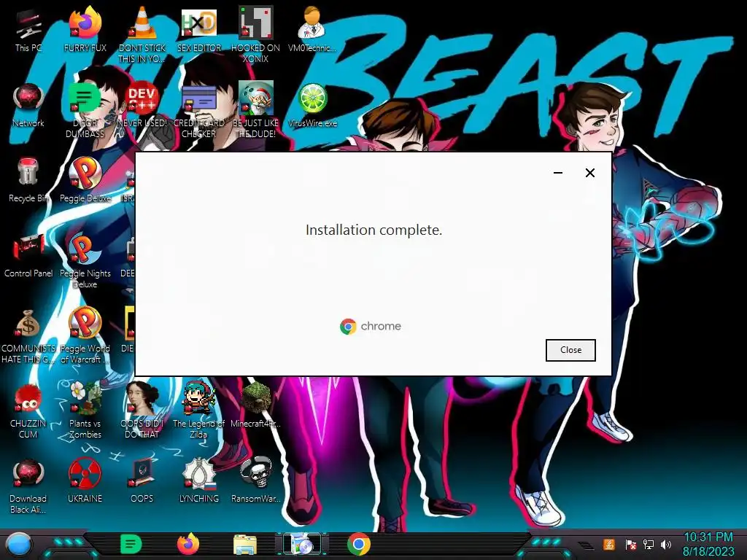This screenshot has height=560, width=747.
Task: Open the green document app in taskbar
Action: coord(131,544)
